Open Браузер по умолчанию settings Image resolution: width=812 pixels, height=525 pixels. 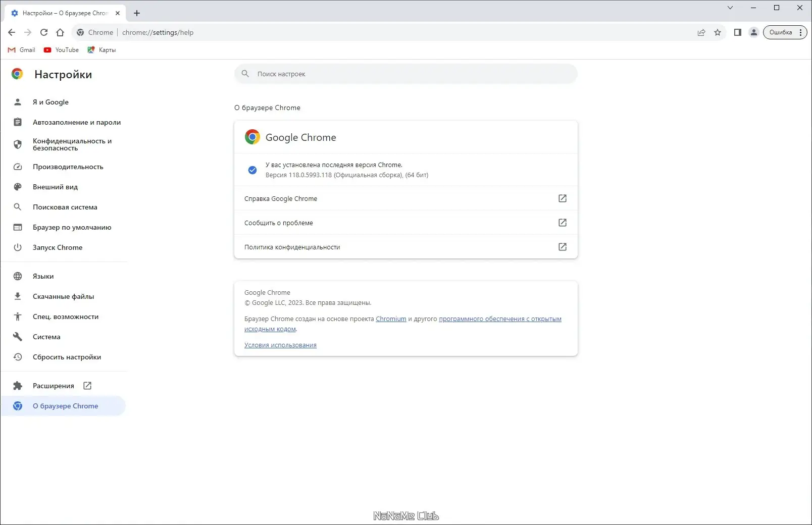[64, 227]
